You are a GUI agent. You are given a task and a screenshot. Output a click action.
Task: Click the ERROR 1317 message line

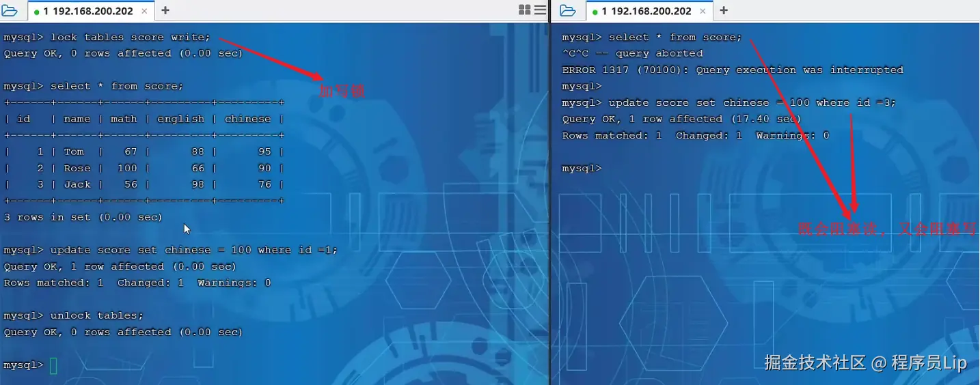[x=733, y=70]
